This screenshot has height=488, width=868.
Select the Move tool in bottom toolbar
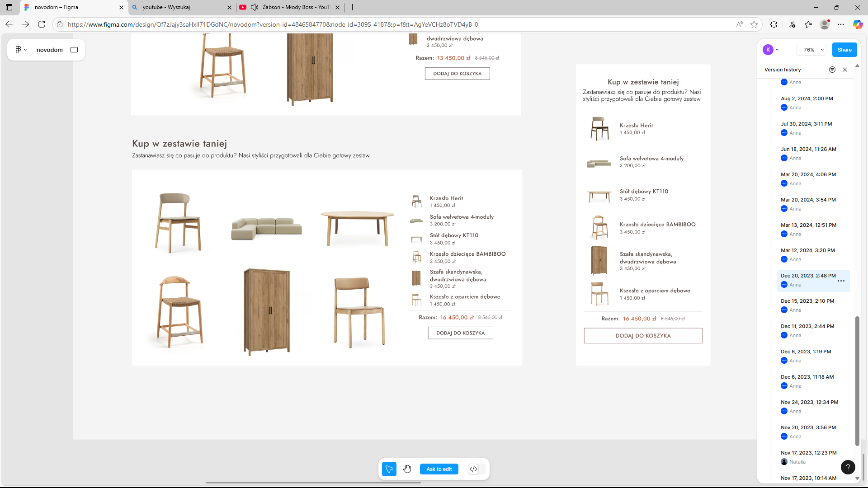(x=389, y=469)
